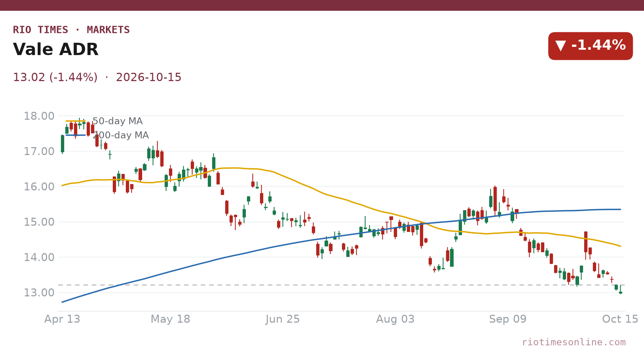Viewport: 644px width, 362px height.
Task: Click the RIO TIMES · MARKETS header text
Action: coord(71,30)
